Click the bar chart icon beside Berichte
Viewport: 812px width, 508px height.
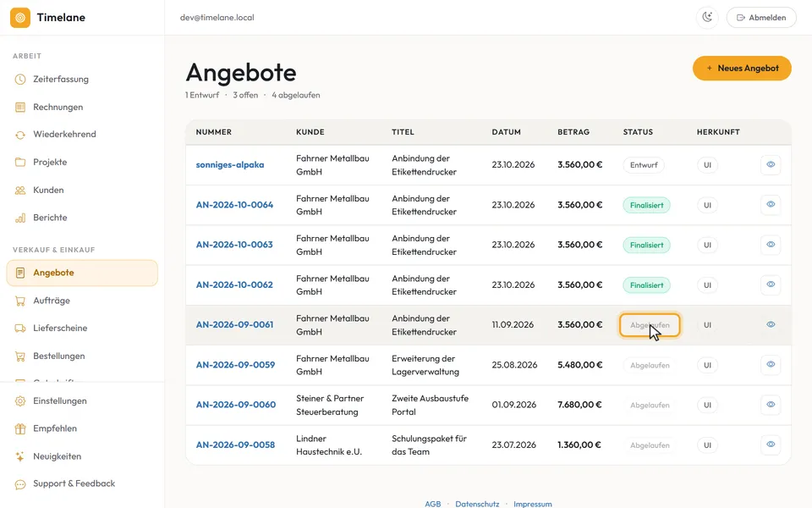click(20, 218)
